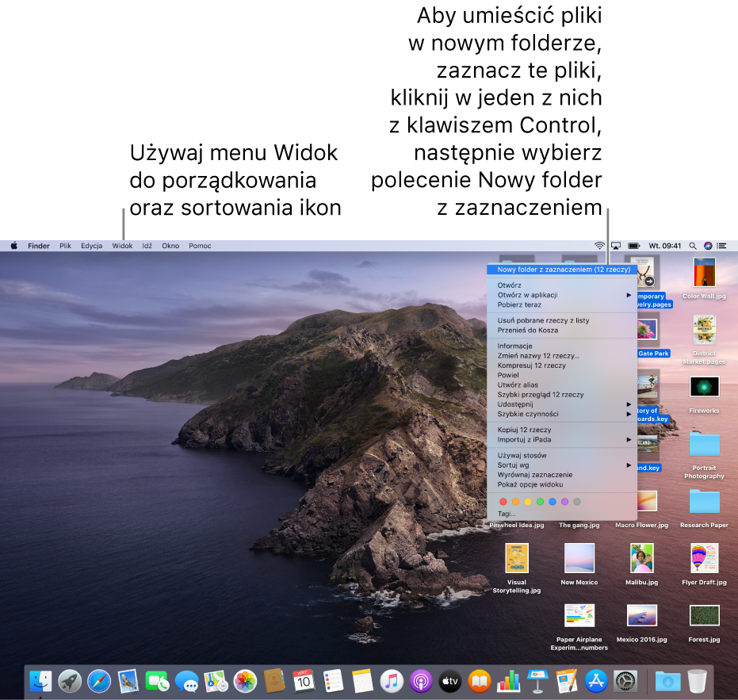Open Podcasts app in Dock
The image size is (738, 700).
(x=421, y=681)
